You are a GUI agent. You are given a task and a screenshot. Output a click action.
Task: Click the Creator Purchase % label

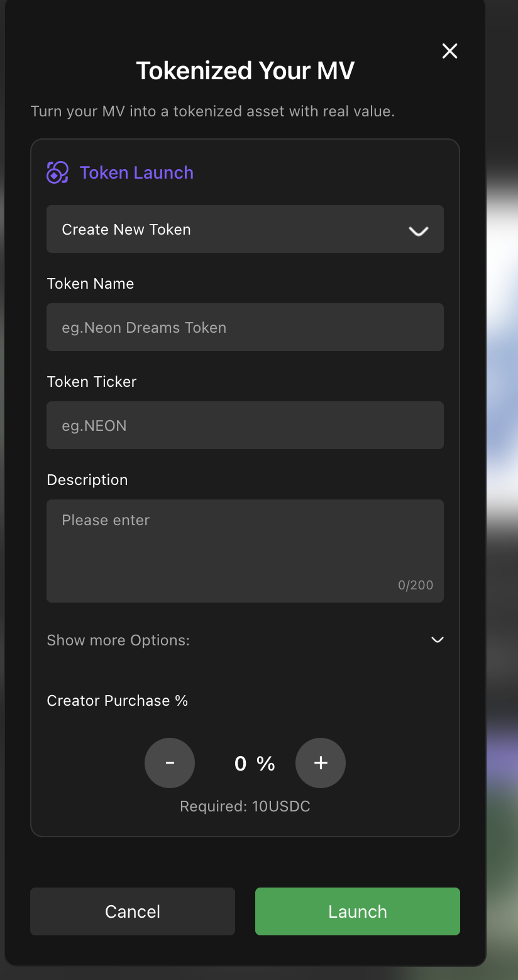click(118, 701)
